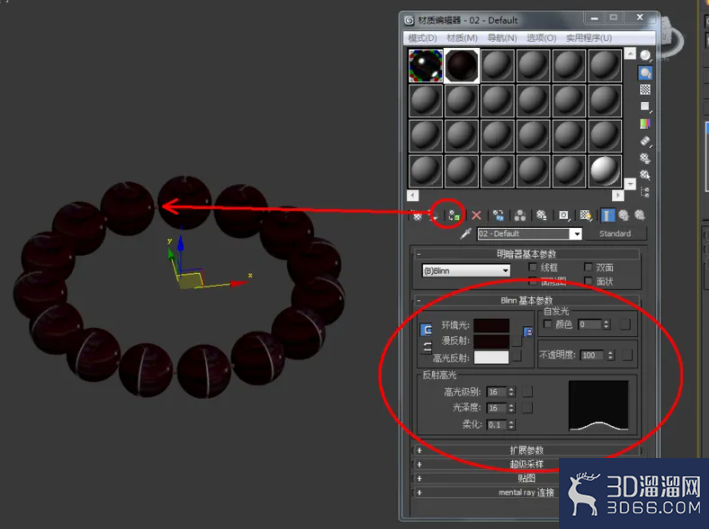This screenshot has width=709, height=529.
Task: Open 材质(M) menu
Action: click(x=462, y=38)
